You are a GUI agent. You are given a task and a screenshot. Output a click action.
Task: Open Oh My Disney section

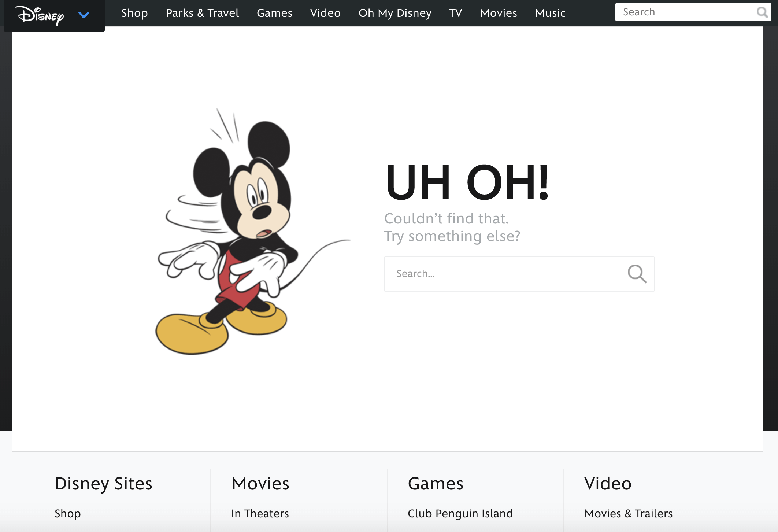pos(395,13)
